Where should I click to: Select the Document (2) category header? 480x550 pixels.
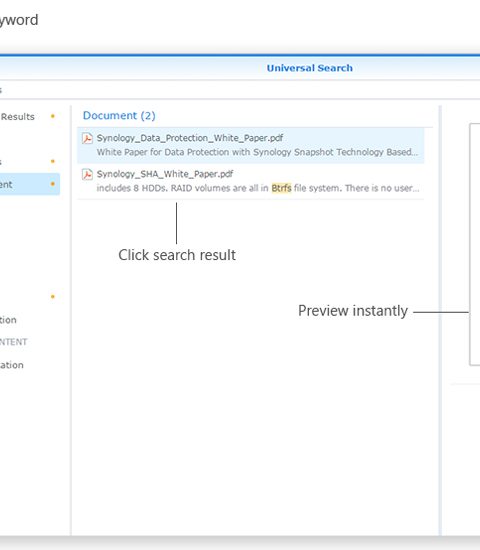119,115
